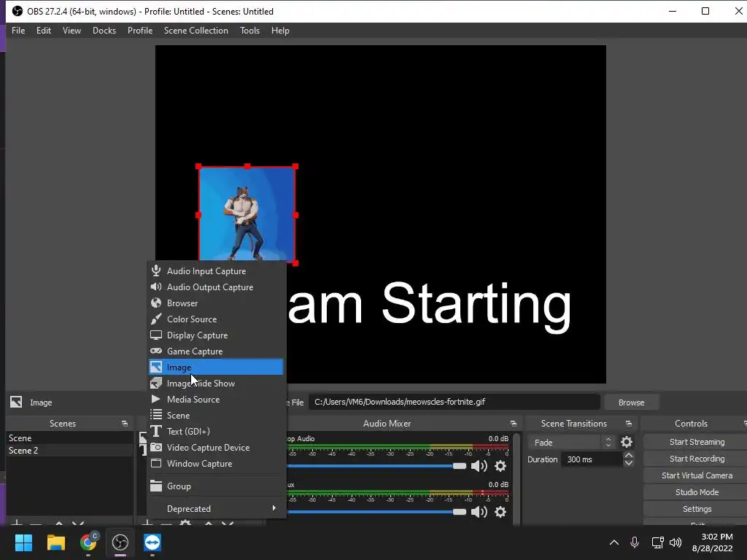Click the microphone tray icon

pos(635,542)
